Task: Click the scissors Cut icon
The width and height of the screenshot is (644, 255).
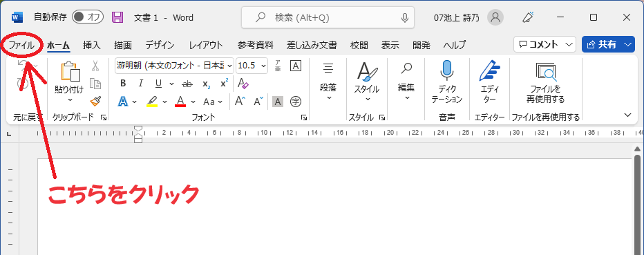Action: tap(95, 66)
